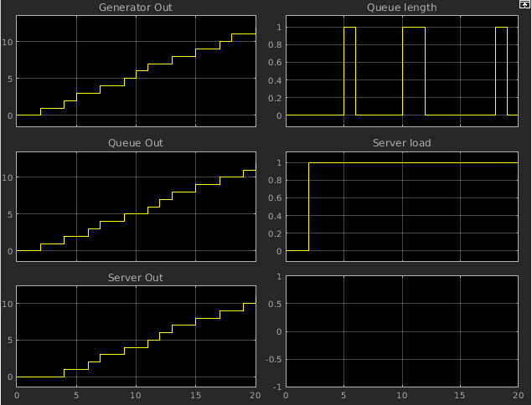The image size is (532, 405).
Task: Click y-axis label -0.5 on the empty plot
Action: 272,361
